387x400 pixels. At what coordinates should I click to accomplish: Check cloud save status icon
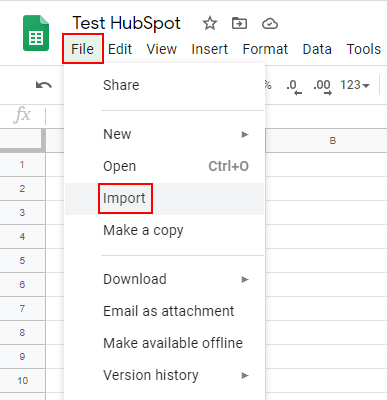[x=270, y=24]
